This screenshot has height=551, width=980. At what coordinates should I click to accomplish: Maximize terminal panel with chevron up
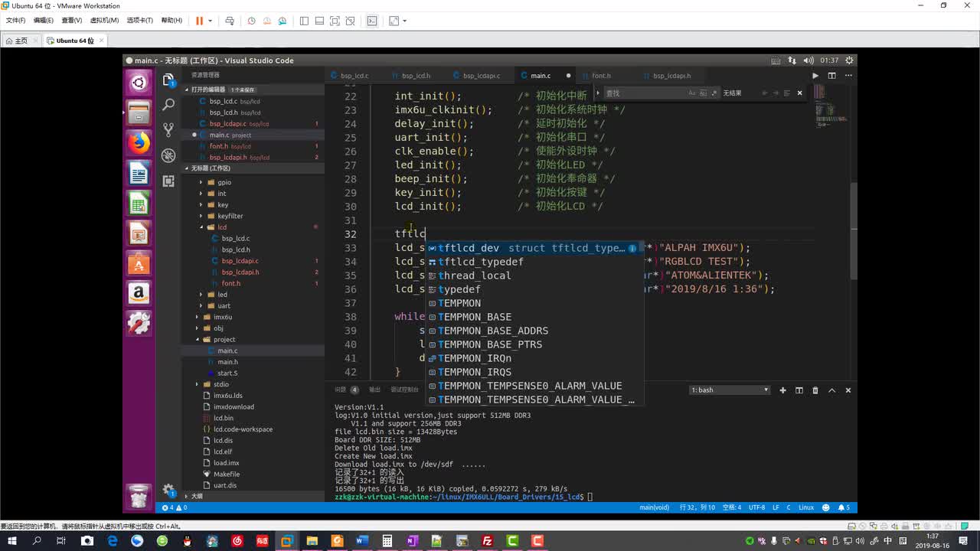point(831,390)
